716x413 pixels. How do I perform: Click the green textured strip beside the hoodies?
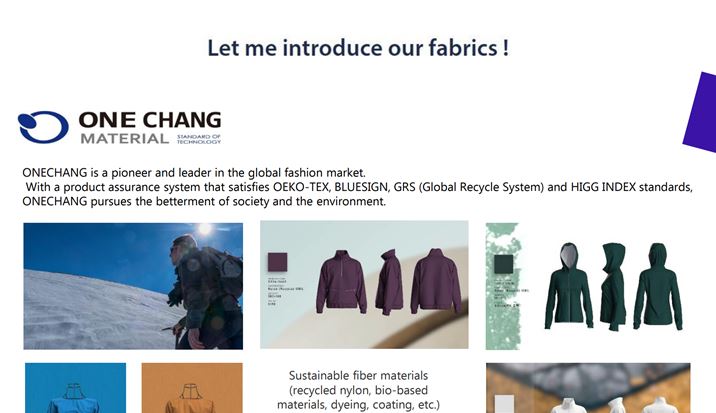[x=503, y=286]
